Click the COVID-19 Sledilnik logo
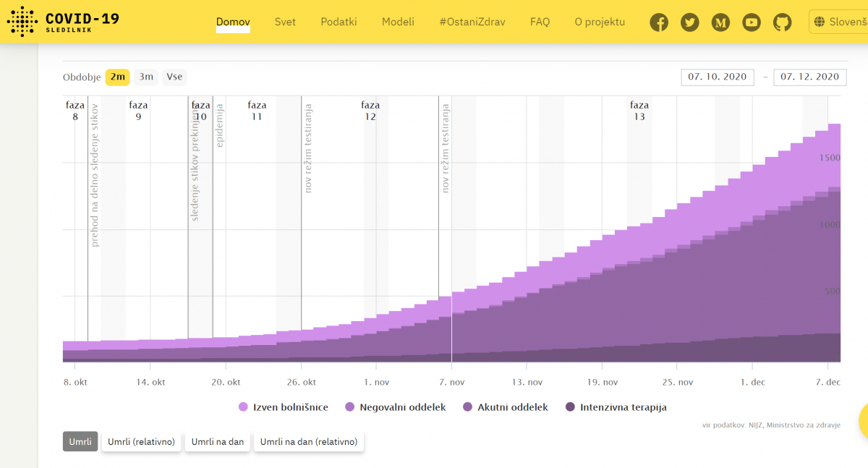Screen dimensions: 868x468 point(63,22)
